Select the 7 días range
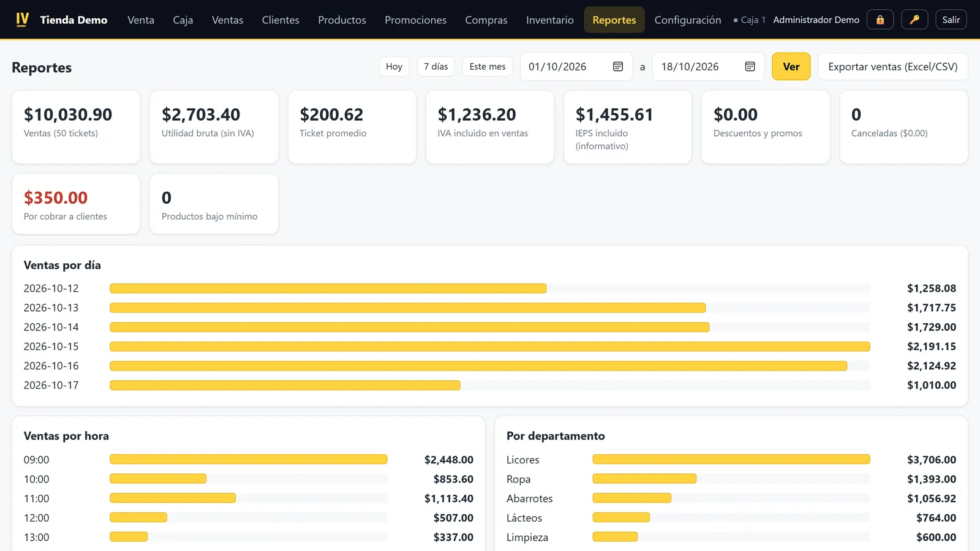The height and width of the screenshot is (551, 980). (x=435, y=67)
